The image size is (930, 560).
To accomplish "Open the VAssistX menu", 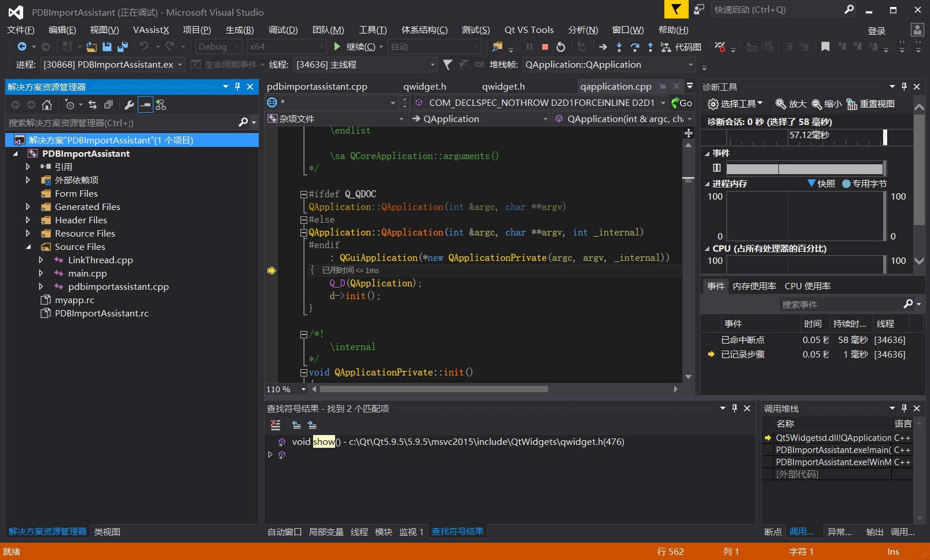I will click(x=151, y=30).
